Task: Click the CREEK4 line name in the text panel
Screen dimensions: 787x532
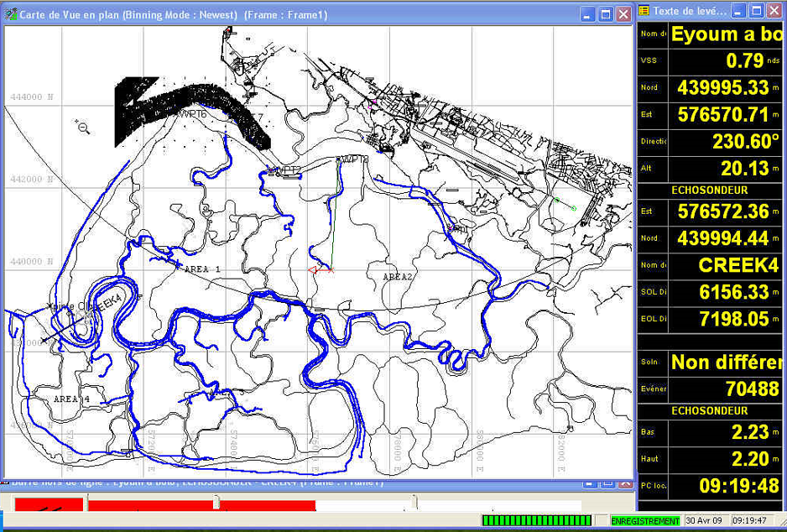Action: (738, 265)
